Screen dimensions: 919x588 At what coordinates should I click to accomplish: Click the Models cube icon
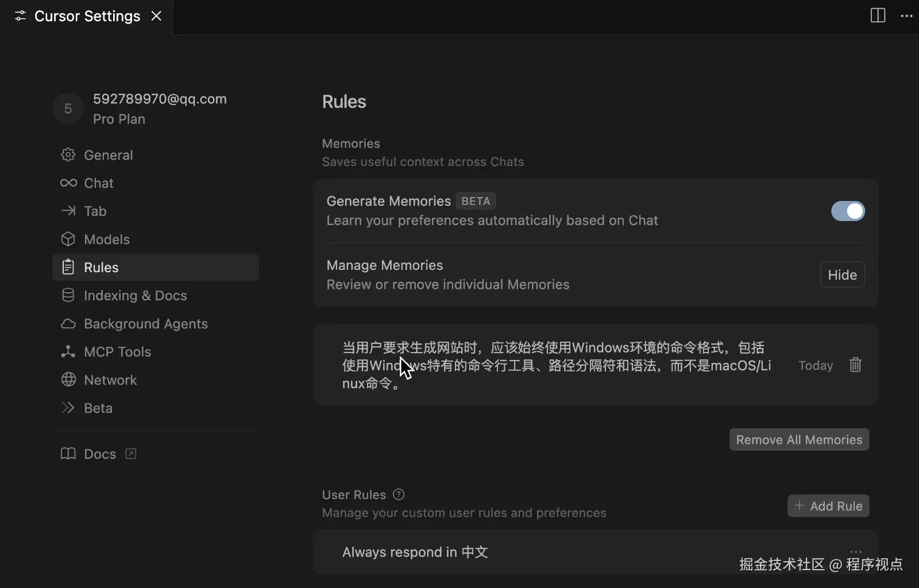click(x=68, y=239)
